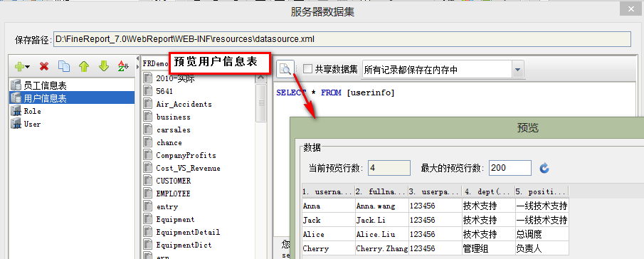Delete selected dataset with red X icon

44,66
